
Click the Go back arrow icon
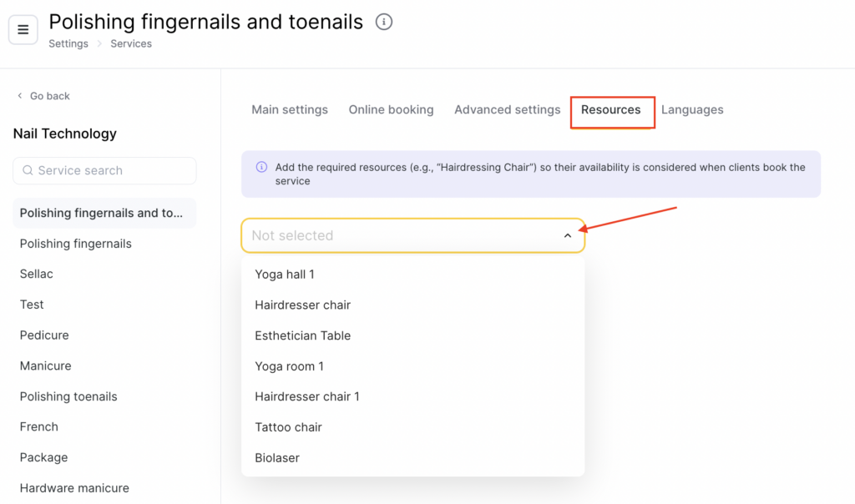coord(20,96)
